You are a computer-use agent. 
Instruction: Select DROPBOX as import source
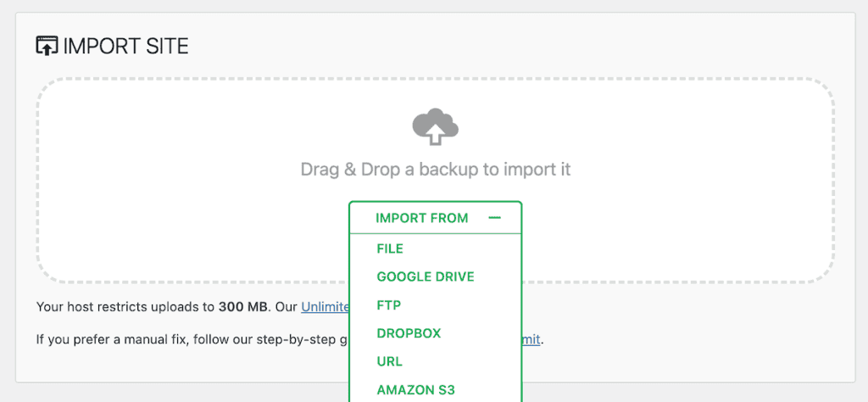[409, 333]
